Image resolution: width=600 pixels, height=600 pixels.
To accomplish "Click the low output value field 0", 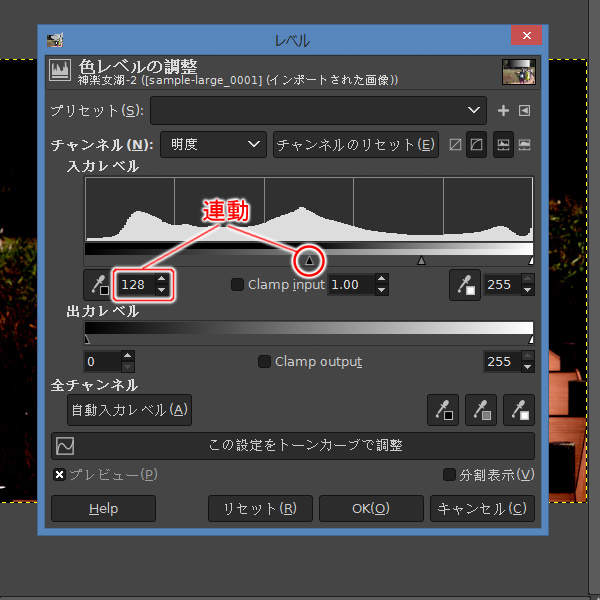I will pos(103,361).
